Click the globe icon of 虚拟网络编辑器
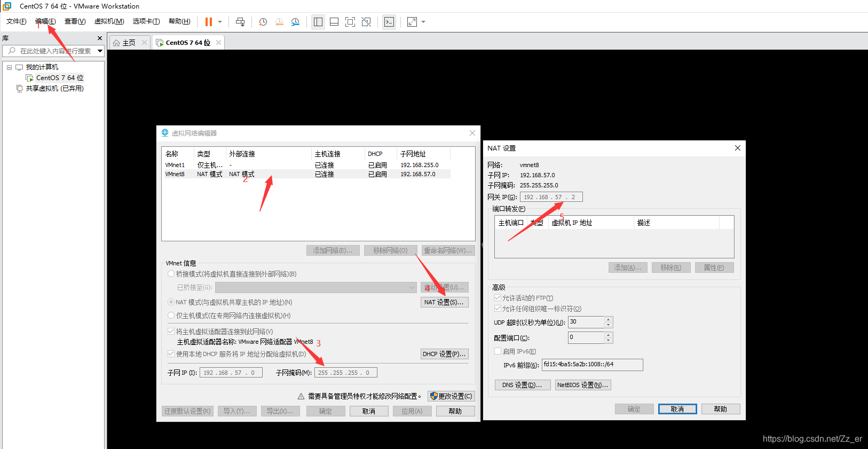This screenshot has height=449, width=868. click(165, 133)
